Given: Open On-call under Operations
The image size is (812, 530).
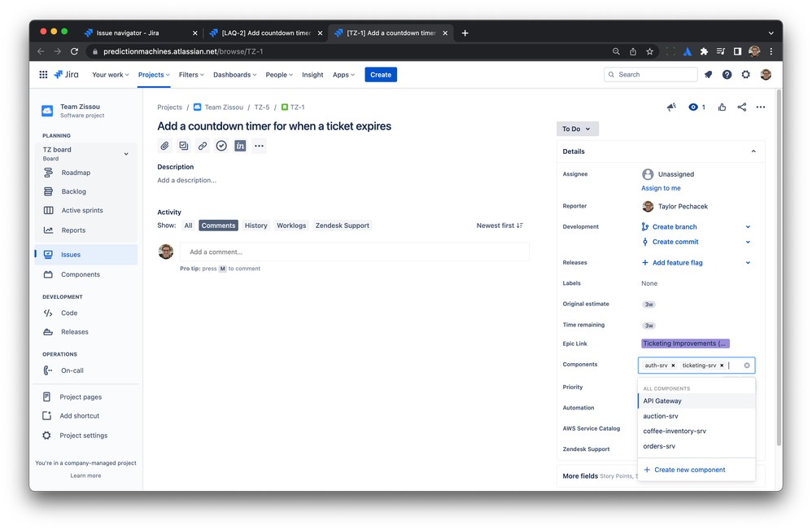Looking at the screenshot, I should (x=72, y=370).
